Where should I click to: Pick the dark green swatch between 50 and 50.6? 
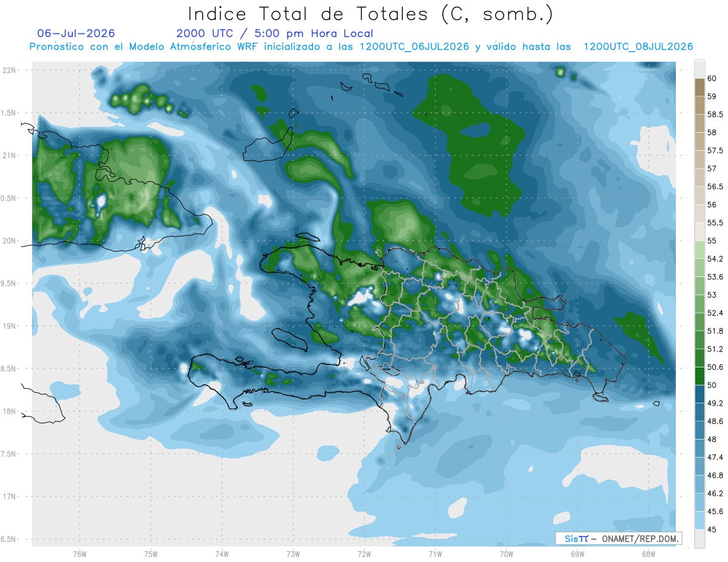(x=699, y=376)
